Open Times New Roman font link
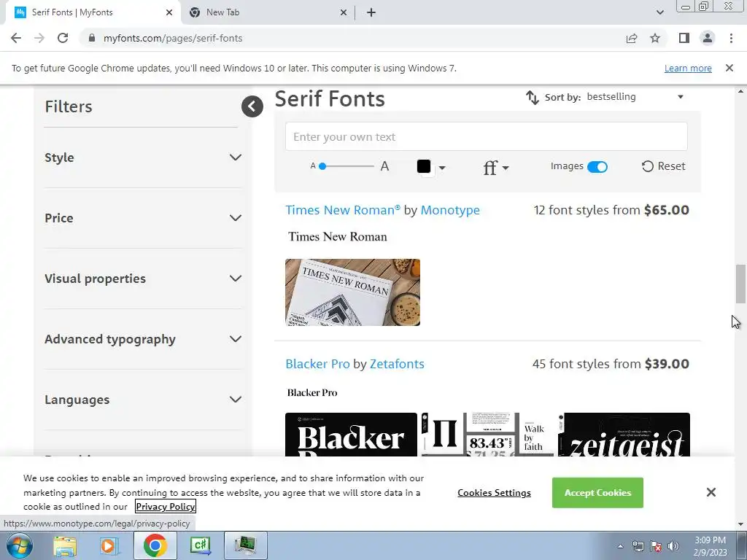747x560 pixels. tap(343, 210)
